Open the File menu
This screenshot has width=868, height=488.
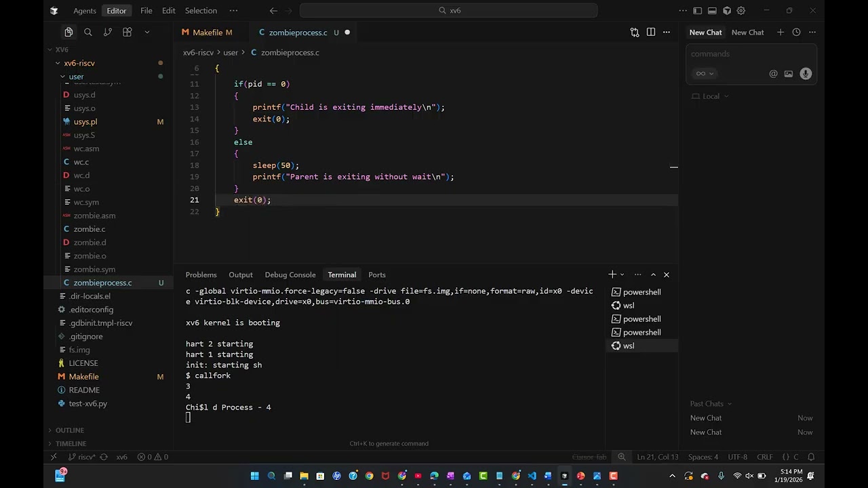tap(146, 11)
